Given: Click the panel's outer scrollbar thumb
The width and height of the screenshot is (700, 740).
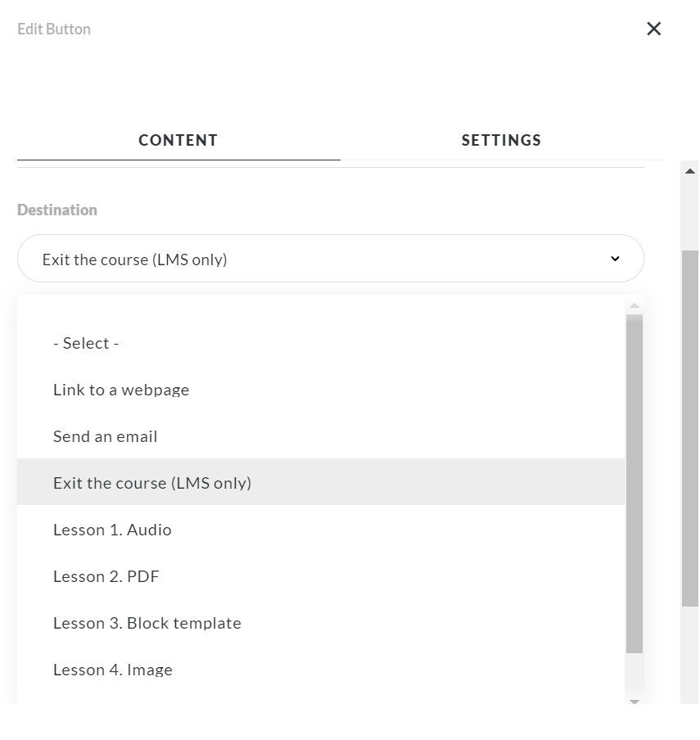Looking at the screenshot, I should click(690, 426).
